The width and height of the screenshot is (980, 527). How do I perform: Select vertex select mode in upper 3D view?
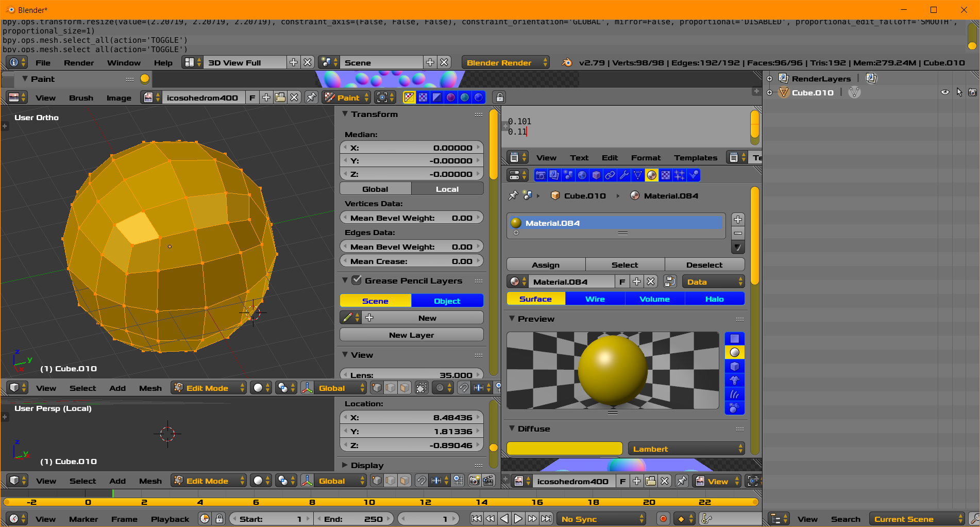(x=377, y=388)
